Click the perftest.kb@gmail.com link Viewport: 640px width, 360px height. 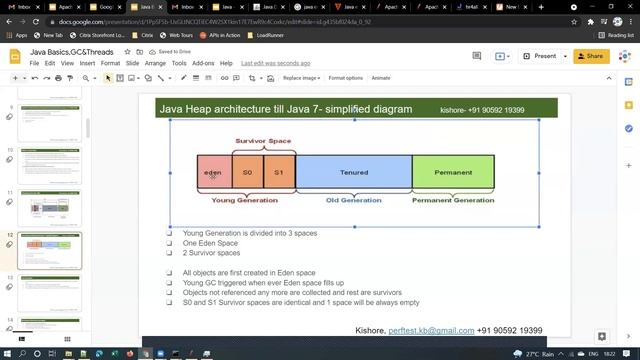pyautogui.click(x=431, y=331)
